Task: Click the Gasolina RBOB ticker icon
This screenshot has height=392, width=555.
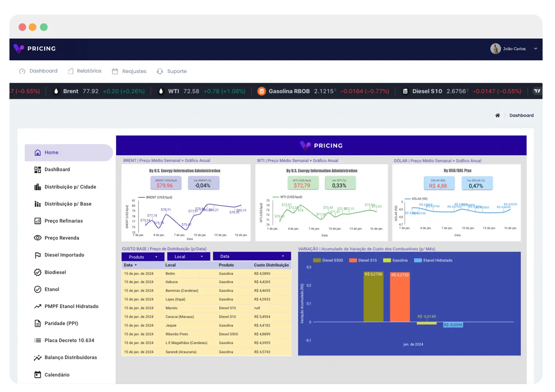Action: [x=261, y=91]
